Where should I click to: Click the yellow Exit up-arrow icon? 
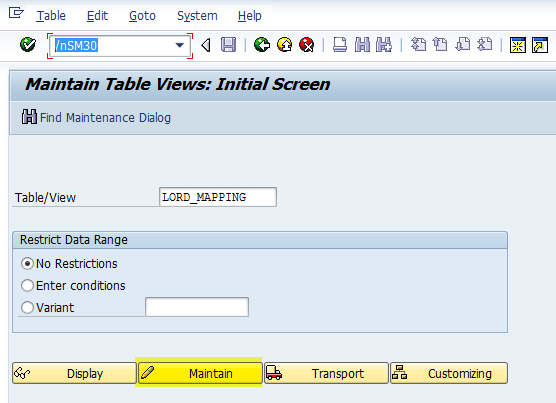click(284, 45)
